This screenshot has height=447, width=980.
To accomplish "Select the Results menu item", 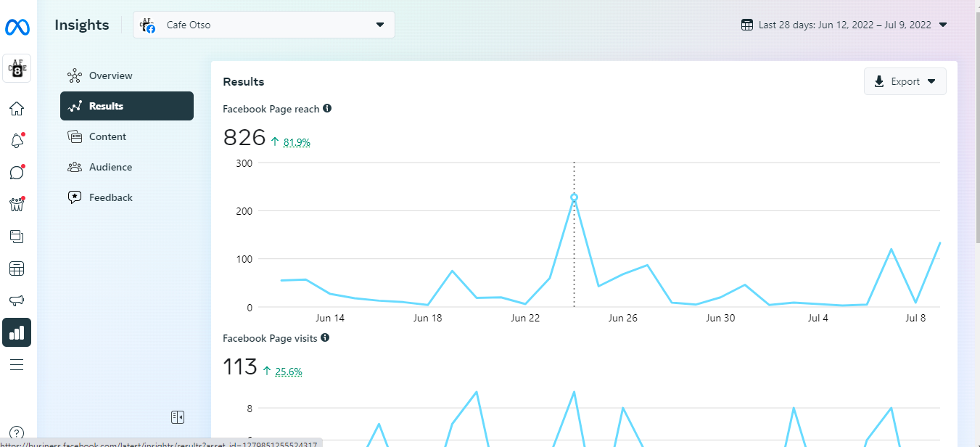I will coord(127,106).
